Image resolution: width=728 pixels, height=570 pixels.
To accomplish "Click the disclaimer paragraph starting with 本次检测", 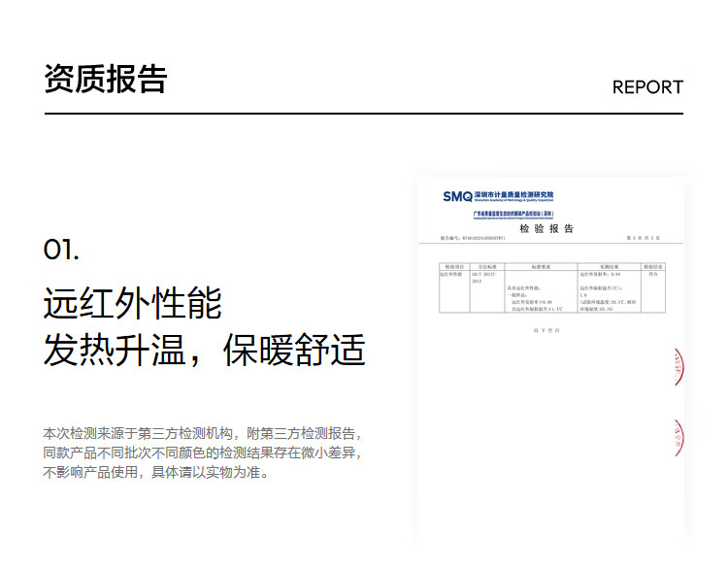I will [204, 453].
